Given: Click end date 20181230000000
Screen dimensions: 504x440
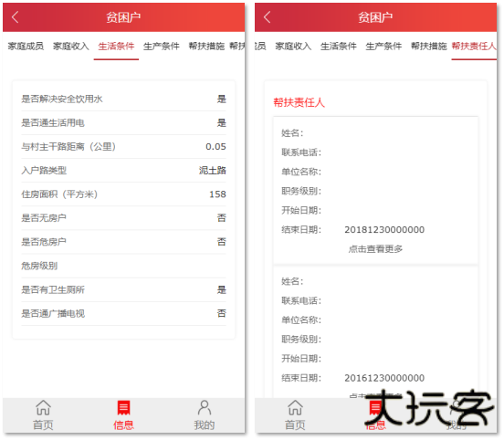Looking at the screenshot, I should point(384,230).
